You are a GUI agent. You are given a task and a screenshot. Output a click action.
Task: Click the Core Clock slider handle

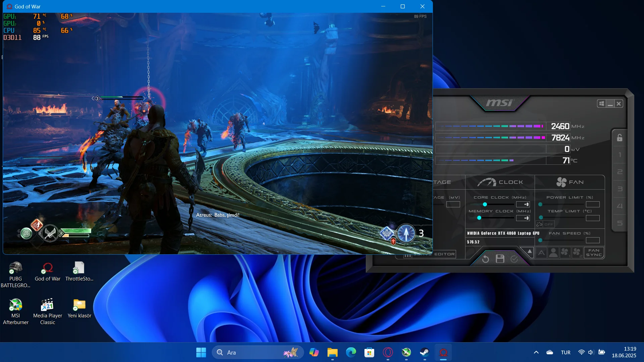485,204
